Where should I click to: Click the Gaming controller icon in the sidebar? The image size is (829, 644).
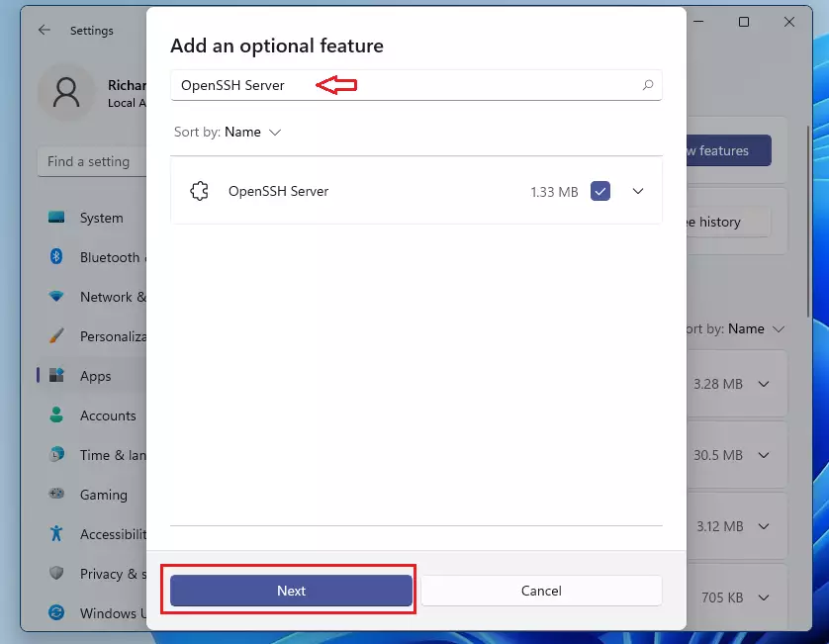click(x=56, y=494)
